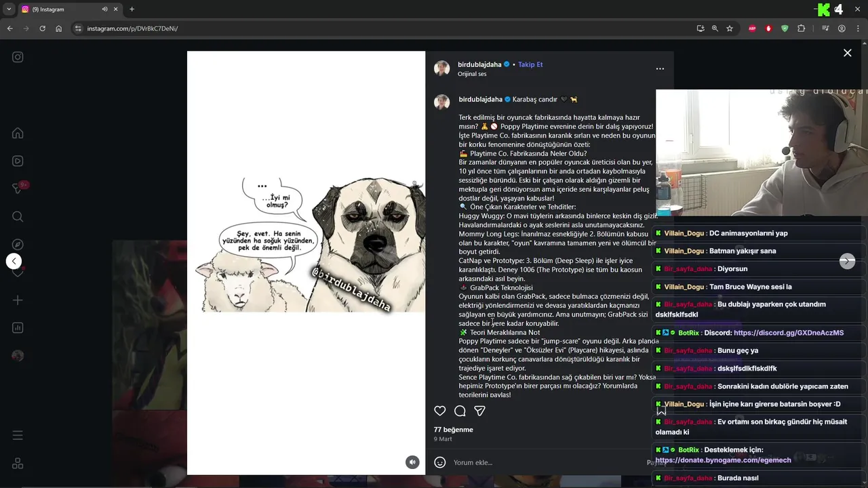The image size is (868, 488).
Task: Share post with paper plane icon
Action: pyautogui.click(x=479, y=411)
